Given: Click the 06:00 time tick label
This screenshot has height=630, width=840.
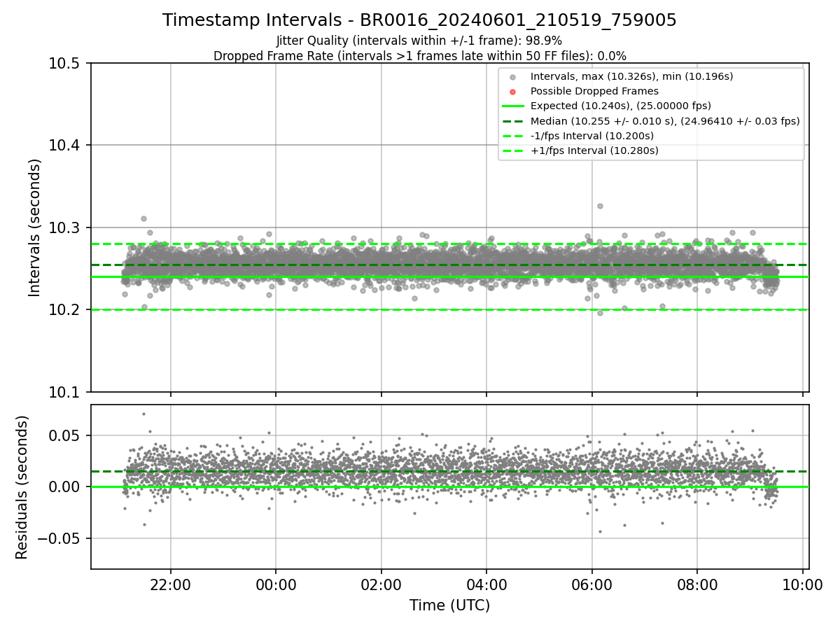Looking at the screenshot, I should point(591,585).
